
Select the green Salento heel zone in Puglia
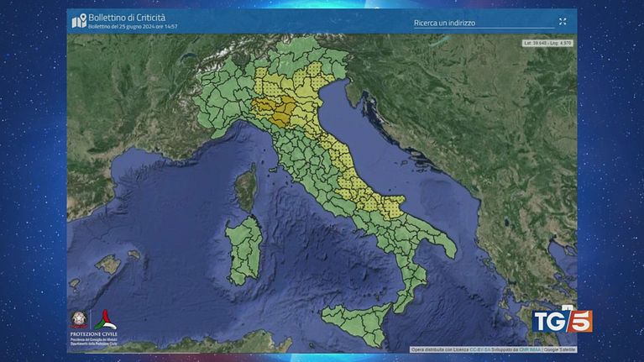(x=443, y=245)
